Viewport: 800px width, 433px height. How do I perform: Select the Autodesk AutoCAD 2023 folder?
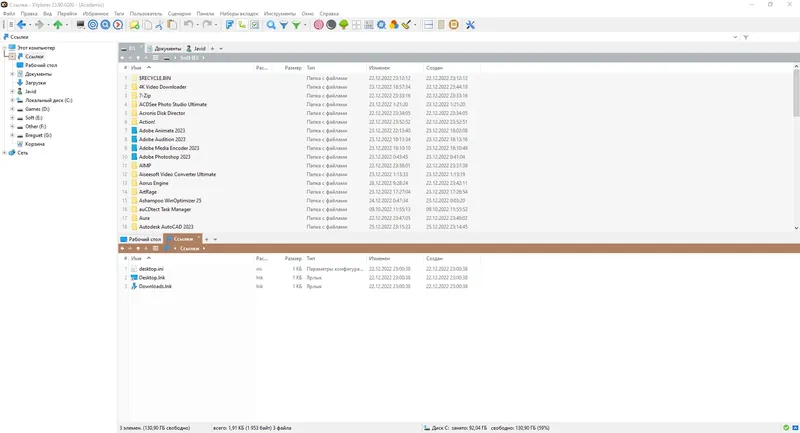click(166, 226)
